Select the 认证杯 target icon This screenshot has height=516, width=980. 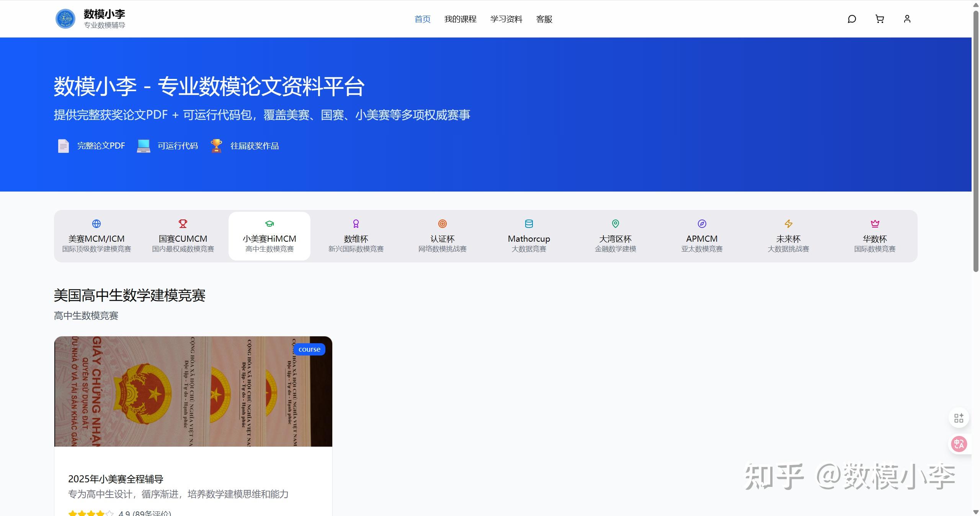pos(442,224)
